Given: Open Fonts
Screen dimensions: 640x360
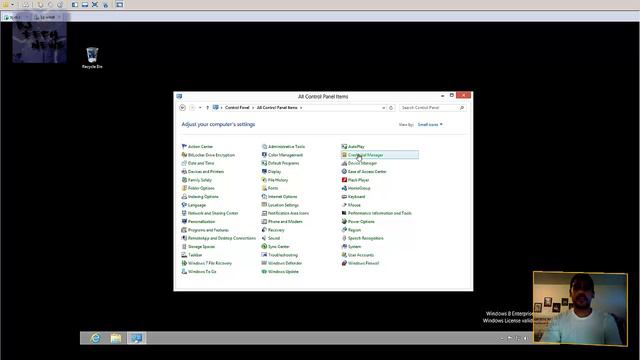Looking at the screenshot, I should [x=270, y=188].
